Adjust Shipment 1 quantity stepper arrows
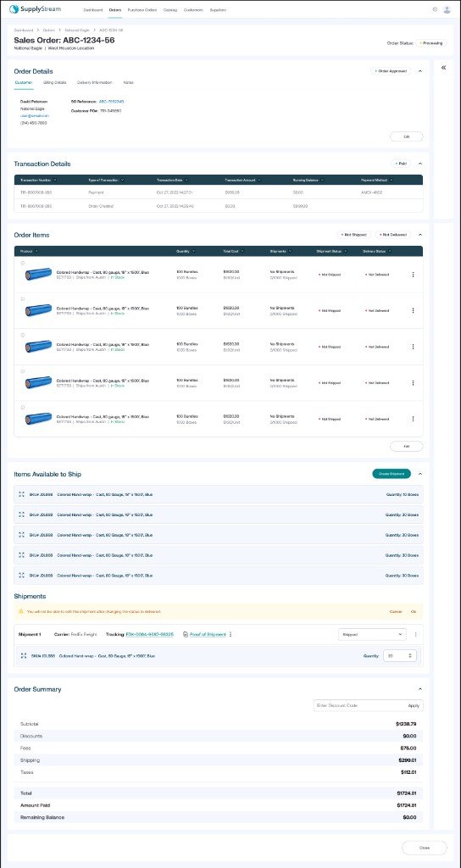The height and width of the screenshot is (868, 461). click(410, 655)
